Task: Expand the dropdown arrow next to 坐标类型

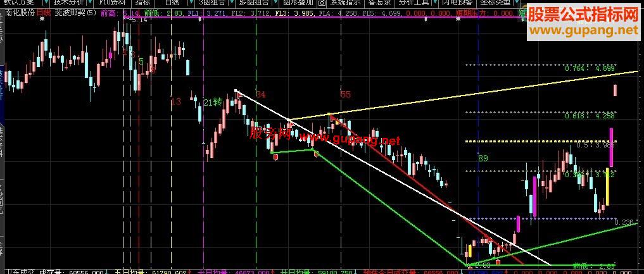Action: (x=516, y=3)
